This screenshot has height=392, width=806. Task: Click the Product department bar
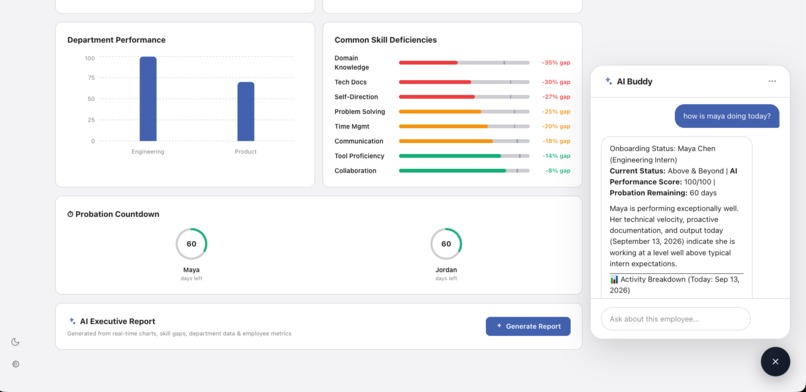246,111
